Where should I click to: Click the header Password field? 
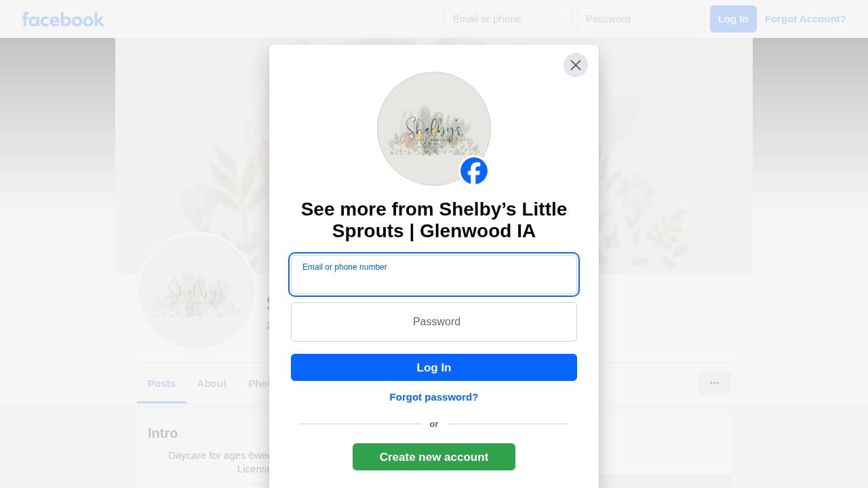click(641, 19)
